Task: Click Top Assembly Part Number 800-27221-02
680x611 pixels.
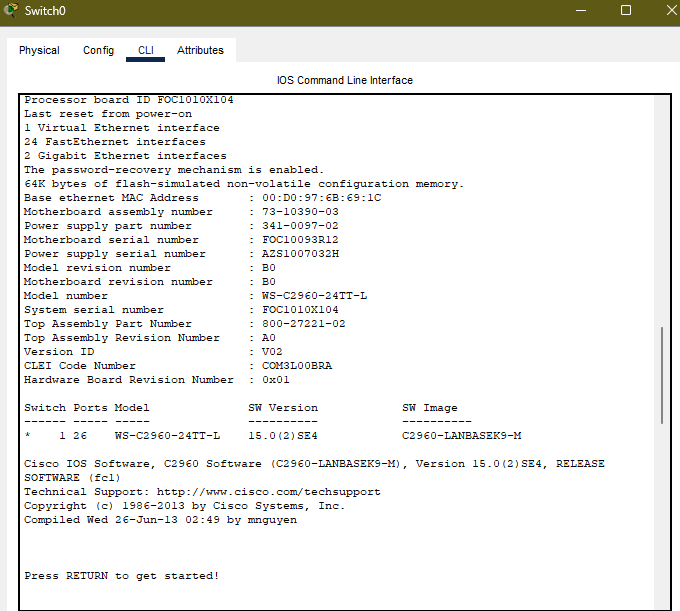Action: click(x=304, y=324)
